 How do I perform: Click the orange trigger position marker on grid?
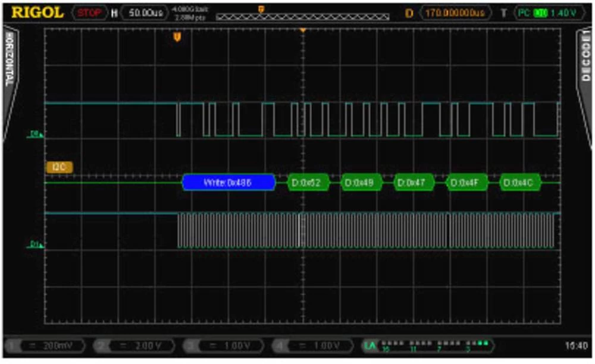pyautogui.click(x=177, y=37)
